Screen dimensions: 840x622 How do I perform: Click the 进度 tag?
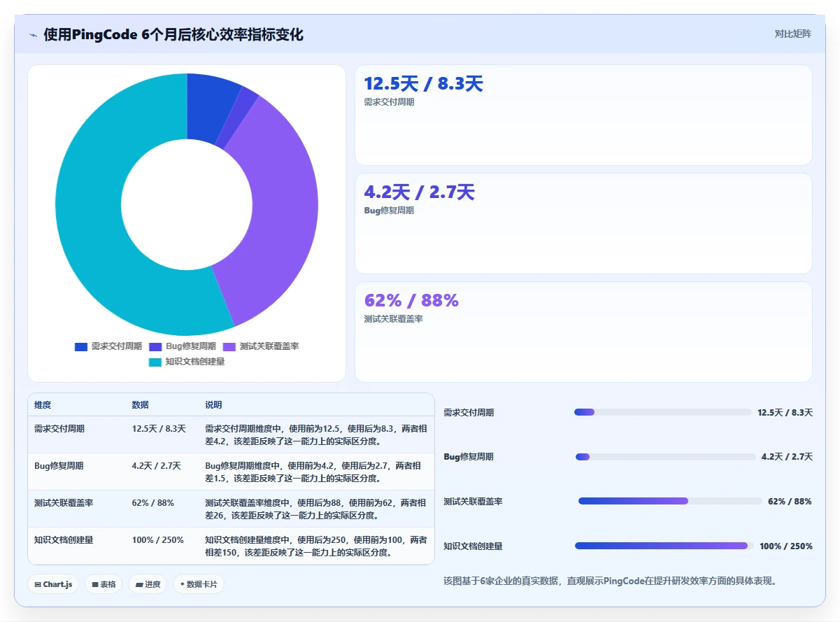coord(148,584)
